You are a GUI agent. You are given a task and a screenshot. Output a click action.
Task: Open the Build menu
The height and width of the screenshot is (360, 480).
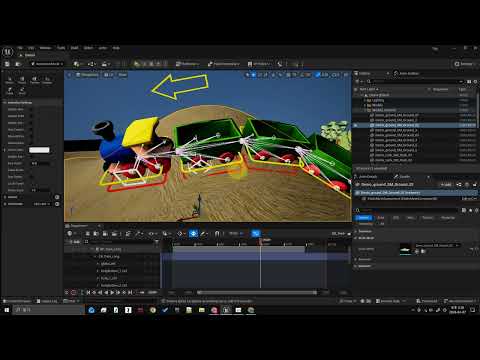click(x=74, y=48)
